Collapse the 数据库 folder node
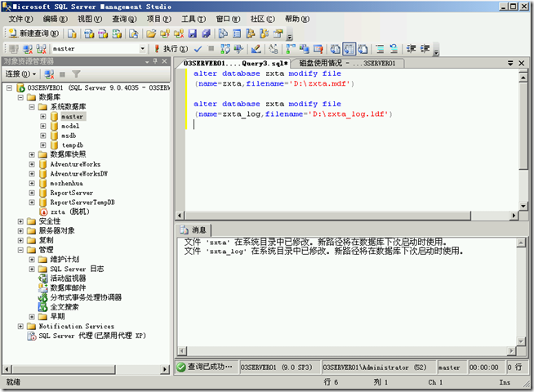The image size is (534, 392). [20, 97]
